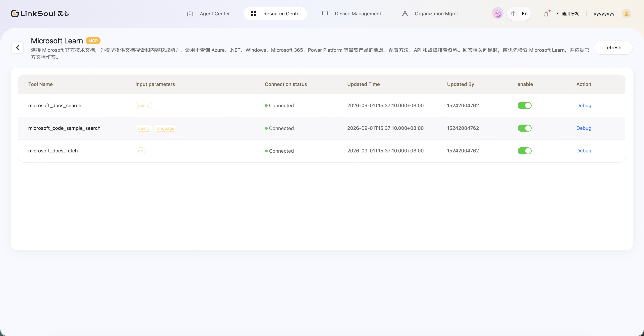Viewport: 644px width, 336px height.
Task: Click the Tool Name column header
Action: tap(41, 84)
